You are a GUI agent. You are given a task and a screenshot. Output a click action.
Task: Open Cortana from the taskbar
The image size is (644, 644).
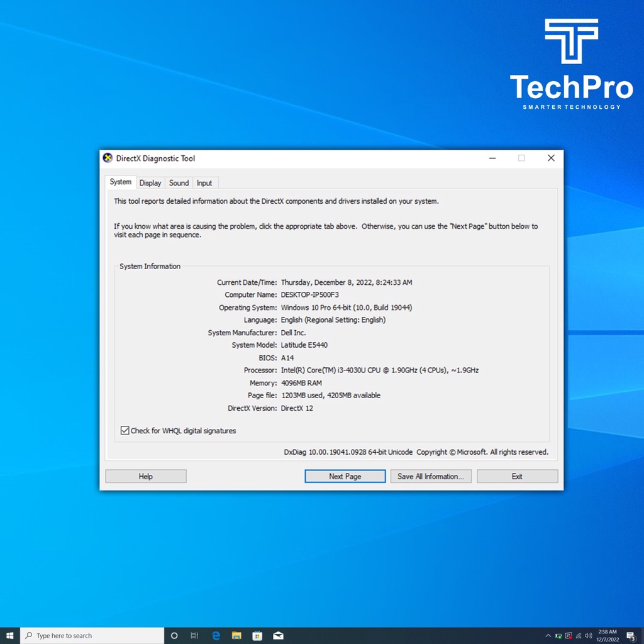click(x=174, y=635)
